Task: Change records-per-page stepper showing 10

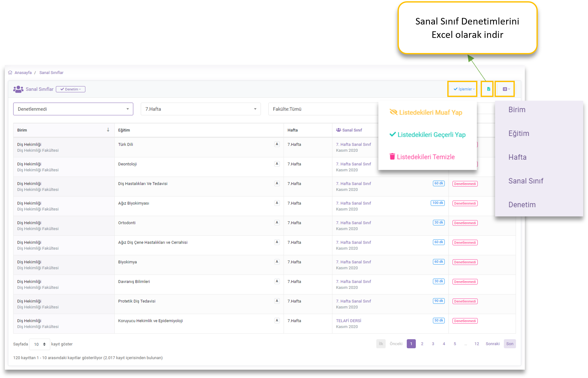Action: [40, 344]
